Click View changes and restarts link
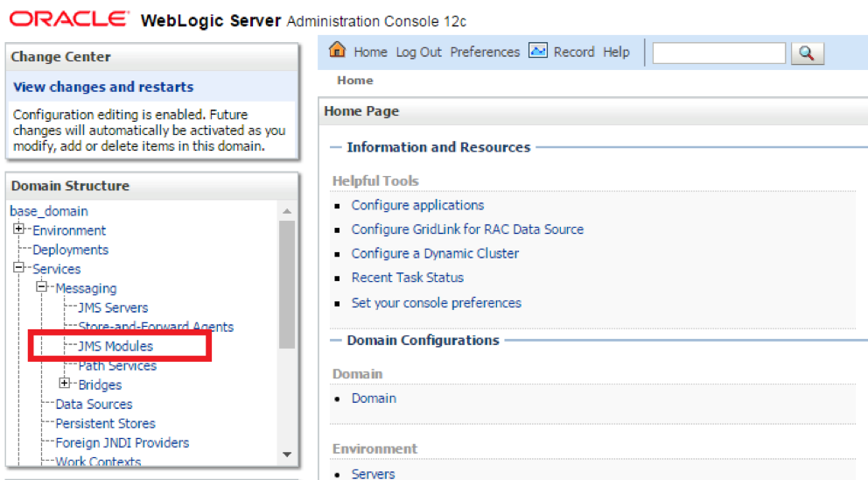Screen dimensions: 868x480 click(103, 87)
